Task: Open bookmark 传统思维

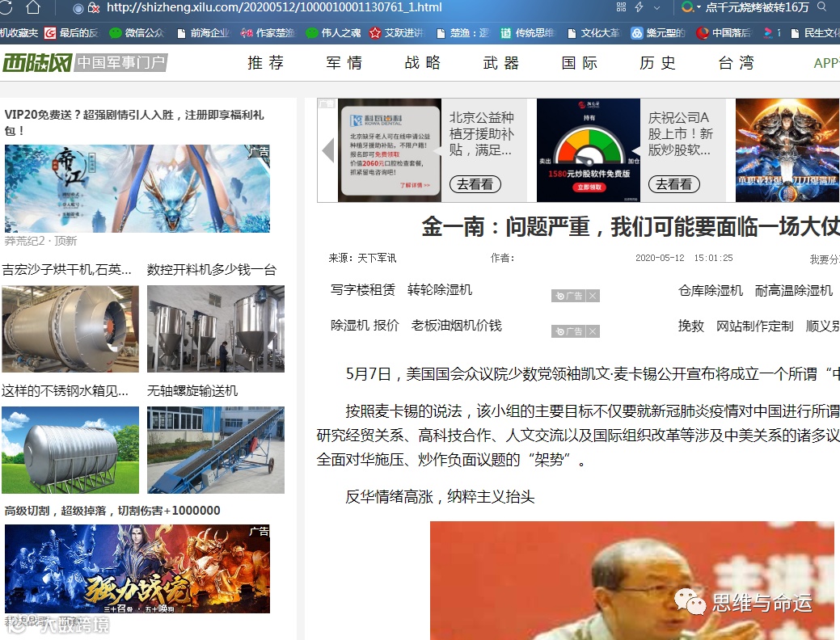Action: 528,32
